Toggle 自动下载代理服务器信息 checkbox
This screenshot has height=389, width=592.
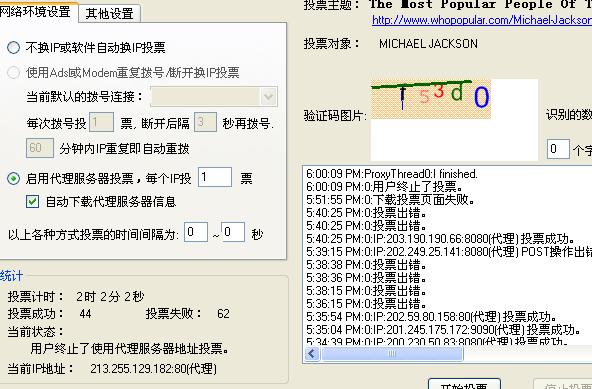(x=32, y=201)
